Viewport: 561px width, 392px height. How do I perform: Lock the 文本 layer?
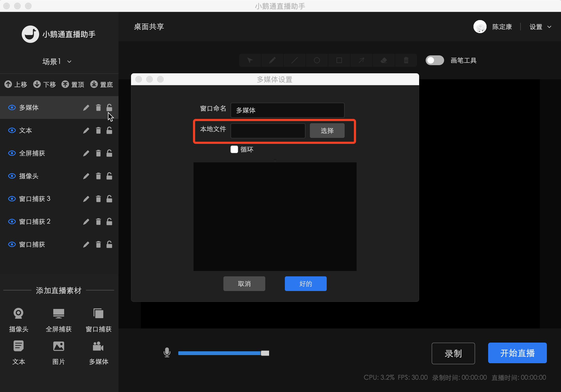pyautogui.click(x=109, y=130)
